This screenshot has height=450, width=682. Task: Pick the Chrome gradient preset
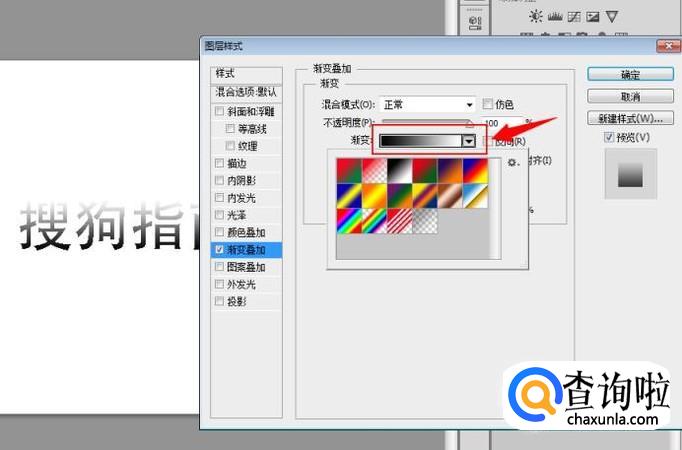click(x=475, y=196)
